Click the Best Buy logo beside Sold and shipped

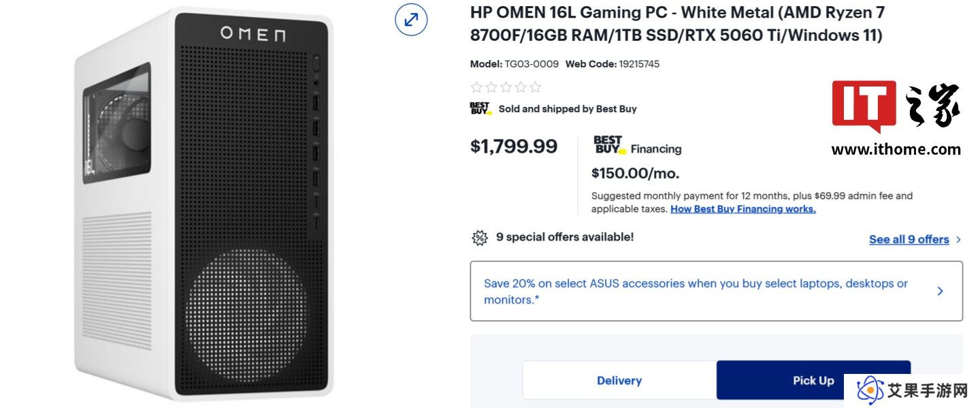(x=480, y=108)
